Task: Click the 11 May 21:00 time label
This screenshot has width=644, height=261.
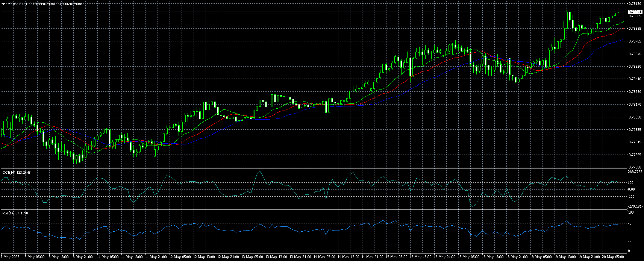Action: [156, 257]
